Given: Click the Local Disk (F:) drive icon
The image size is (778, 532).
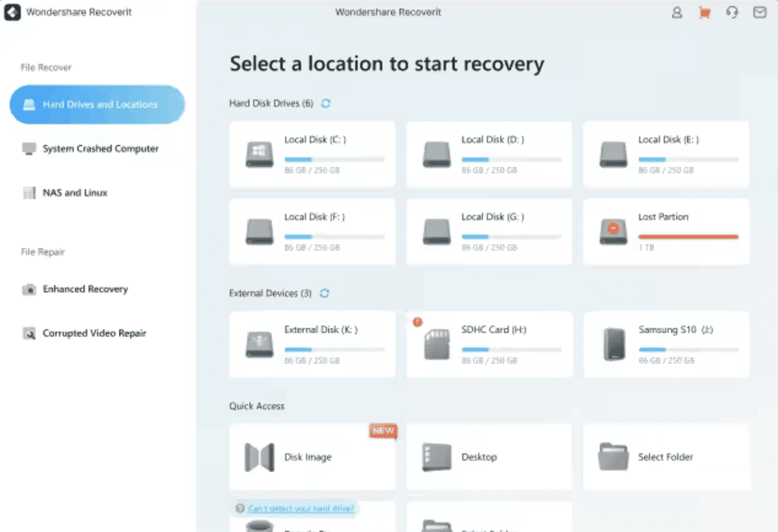Looking at the screenshot, I should tap(259, 232).
